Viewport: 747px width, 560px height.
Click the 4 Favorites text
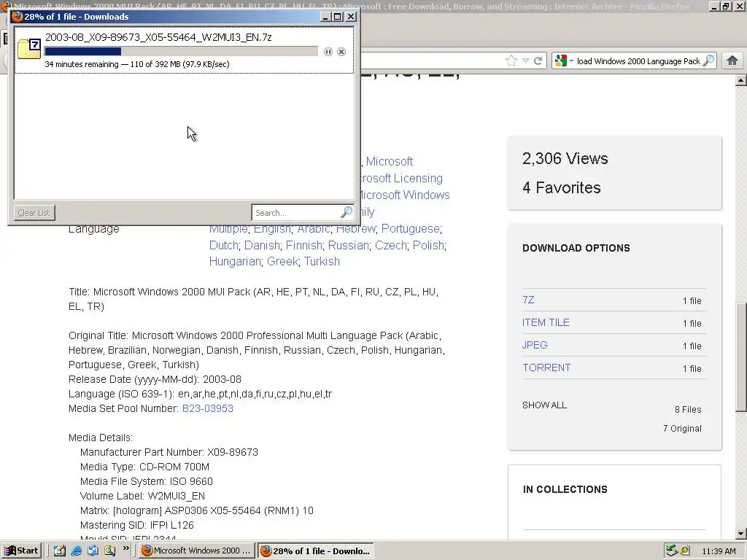tap(562, 187)
